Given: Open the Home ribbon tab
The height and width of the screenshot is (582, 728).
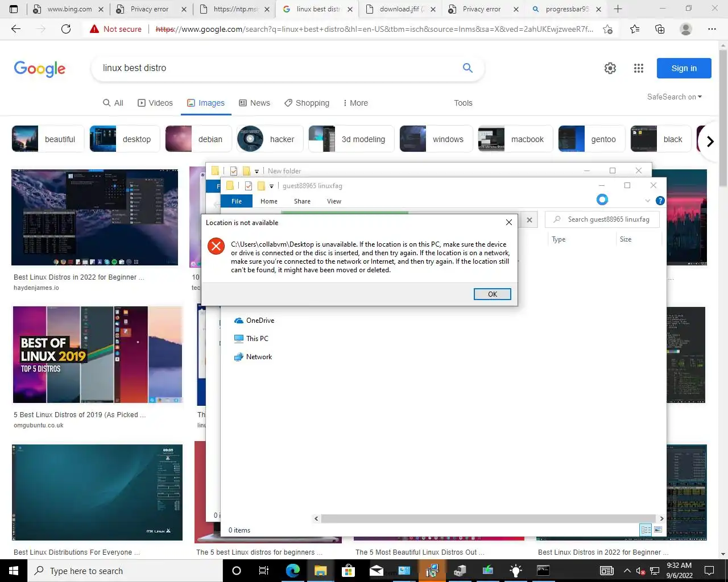Looking at the screenshot, I should [x=269, y=201].
